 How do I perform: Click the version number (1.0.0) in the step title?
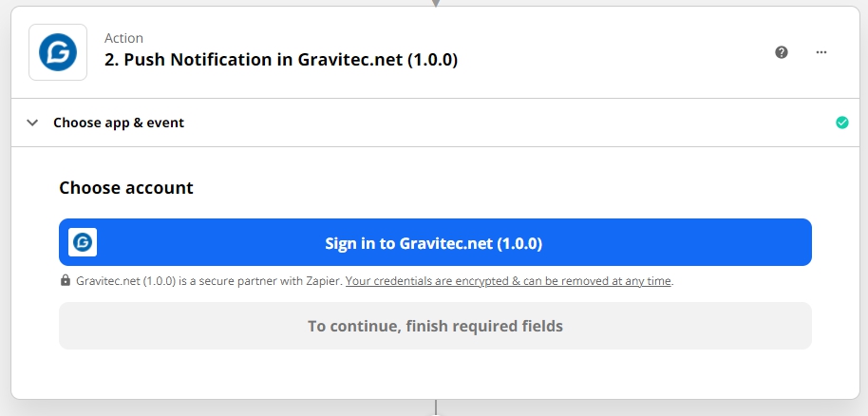pyautogui.click(x=432, y=59)
